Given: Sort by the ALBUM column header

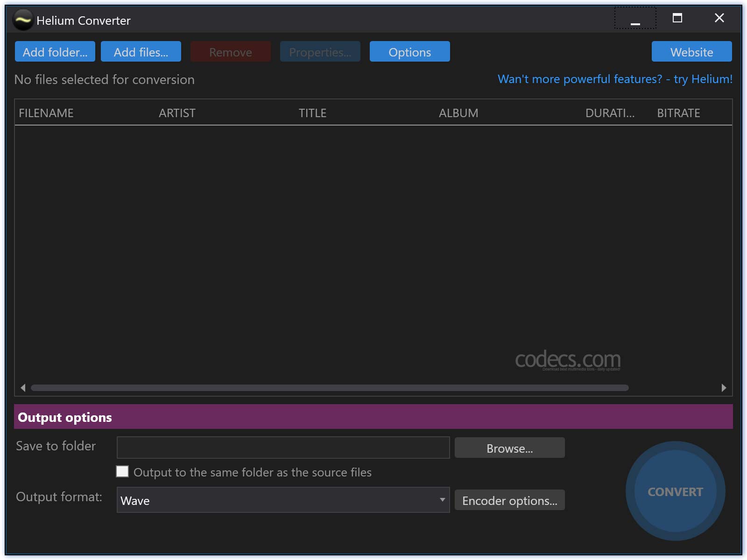Looking at the screenshot, I should point(458,113).
